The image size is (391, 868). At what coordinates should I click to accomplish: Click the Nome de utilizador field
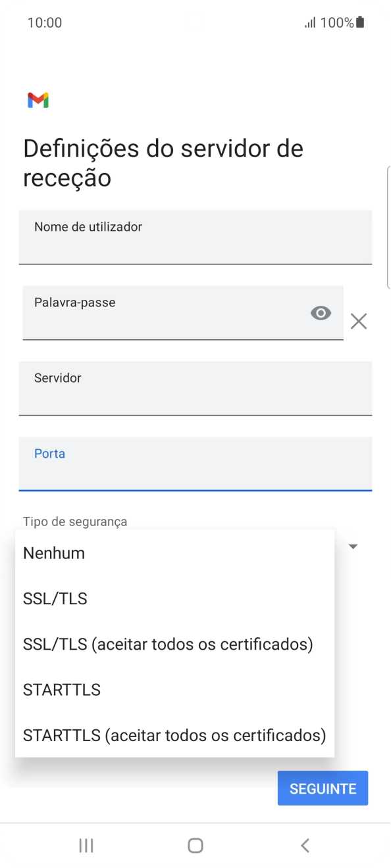[x=195, y=237]
